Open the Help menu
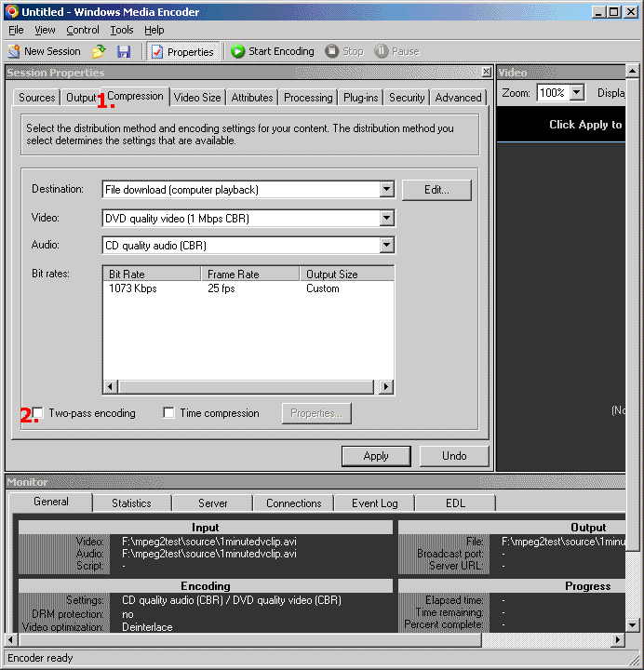644x670 pixels. click(x=154, y=30)
